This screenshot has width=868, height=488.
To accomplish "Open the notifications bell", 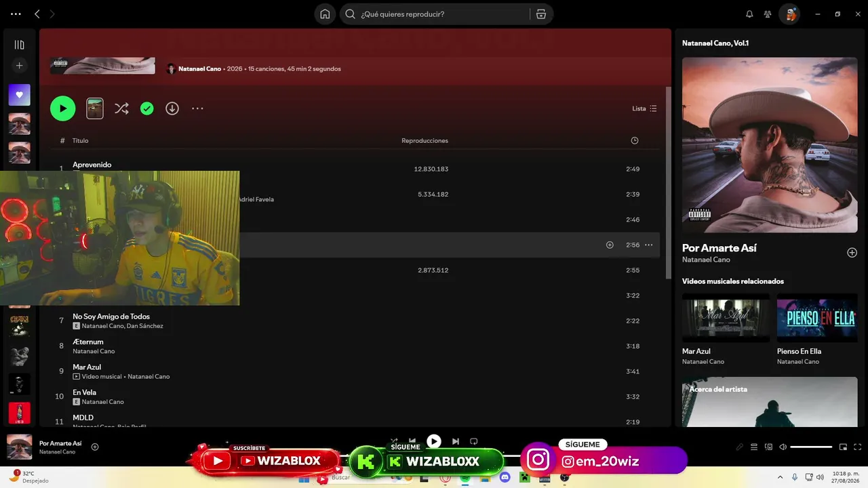I will click(x=749, y=14).
